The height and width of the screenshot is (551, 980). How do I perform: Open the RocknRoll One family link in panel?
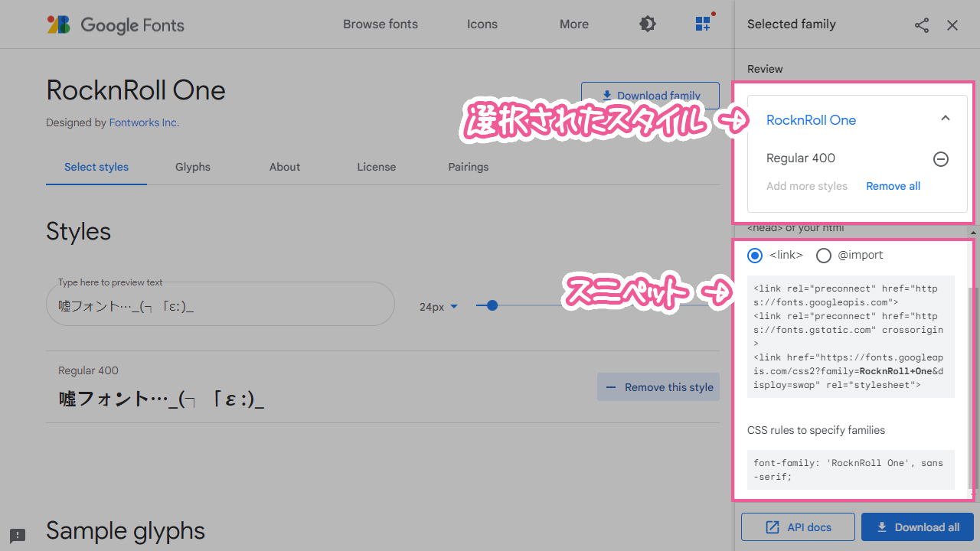click(x=811, y=120)
